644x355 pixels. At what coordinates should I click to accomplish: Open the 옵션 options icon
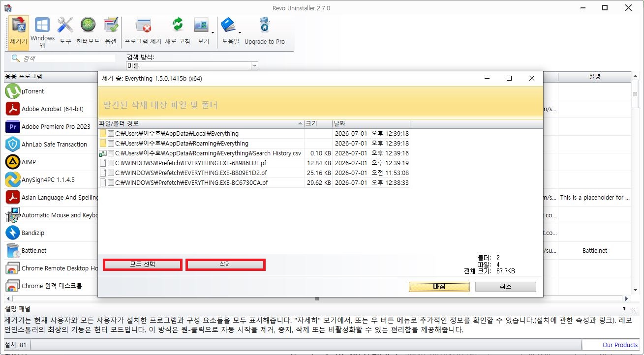pyautogui.click(x=111, y=32)
